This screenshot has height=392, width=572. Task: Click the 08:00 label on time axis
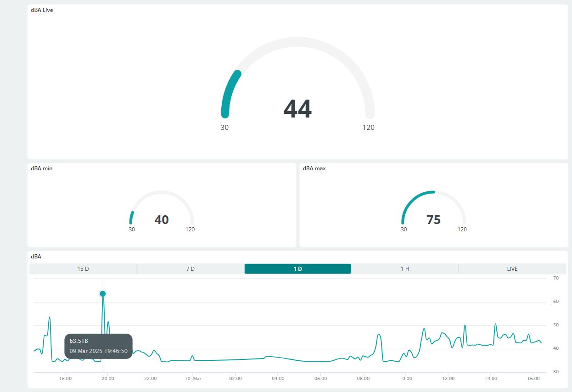click(363, 379)
